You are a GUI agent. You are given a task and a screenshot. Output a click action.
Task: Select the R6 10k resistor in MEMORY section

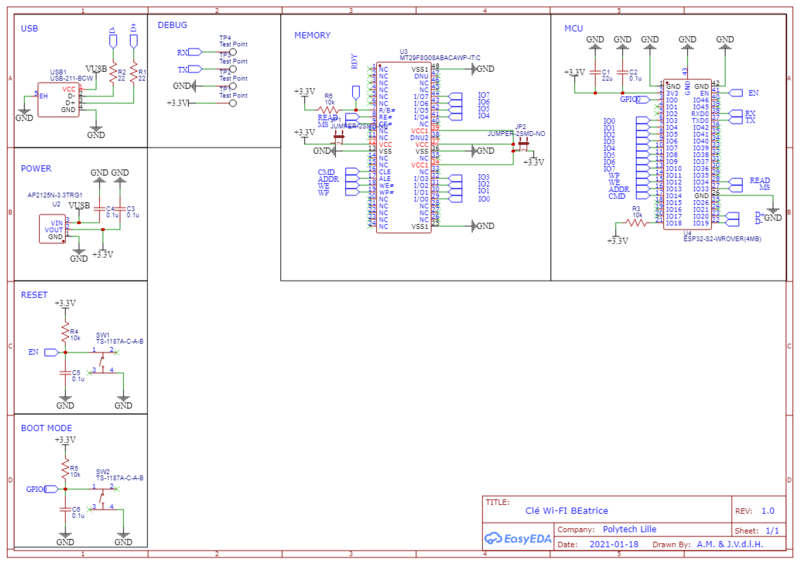click(x=328, y=109)
